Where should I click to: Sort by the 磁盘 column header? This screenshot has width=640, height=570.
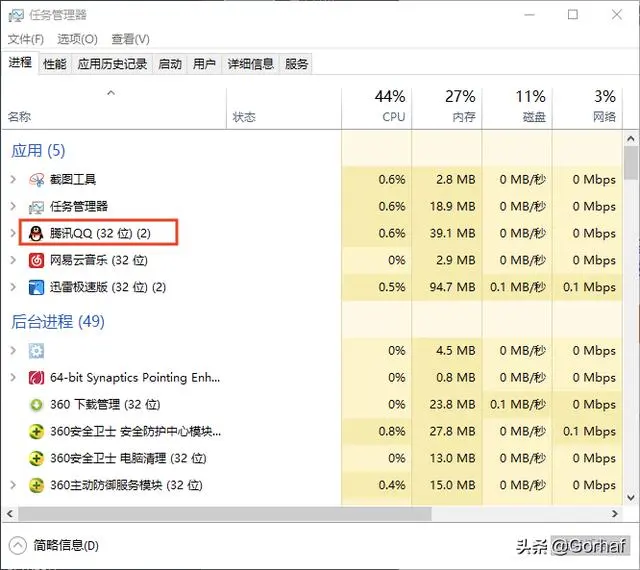tap(517, 108)
